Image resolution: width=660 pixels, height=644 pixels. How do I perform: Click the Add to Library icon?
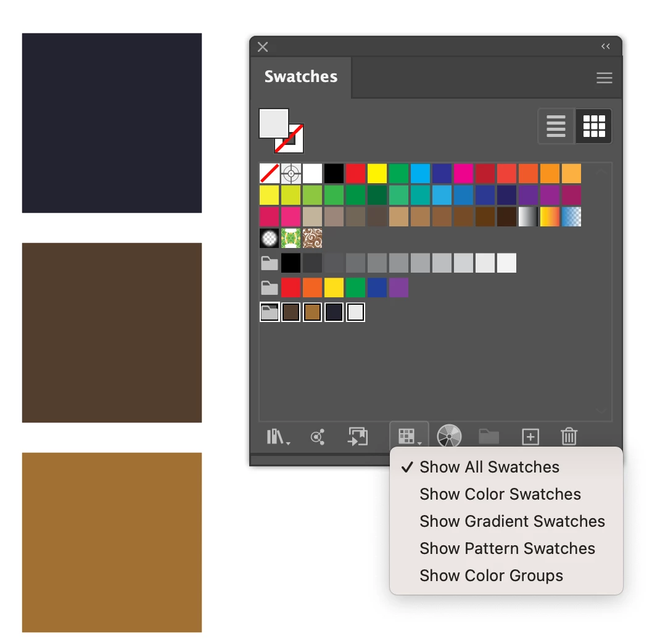[x=318, y=437]
